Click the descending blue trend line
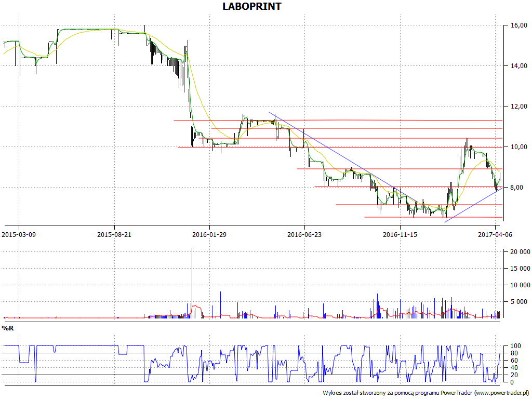 (x=344, y=157)
